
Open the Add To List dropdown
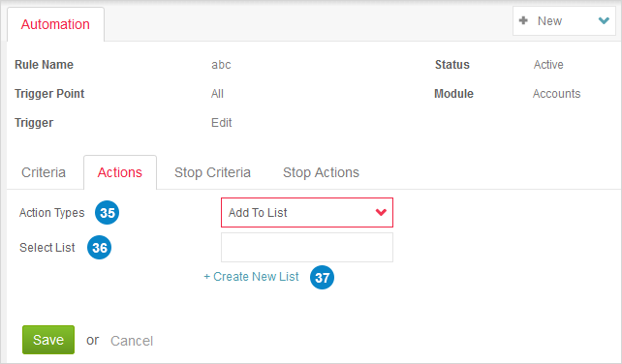(306, 213)
